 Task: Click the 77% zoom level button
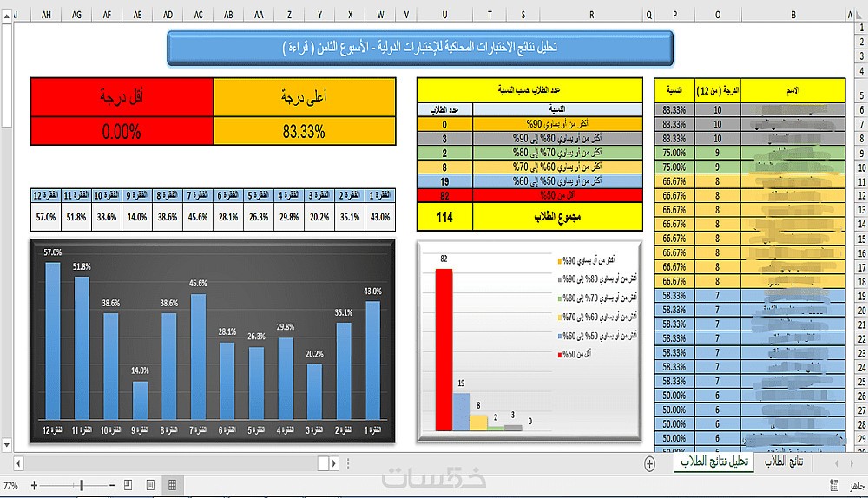pyautogui.click(x=10, y=486)
